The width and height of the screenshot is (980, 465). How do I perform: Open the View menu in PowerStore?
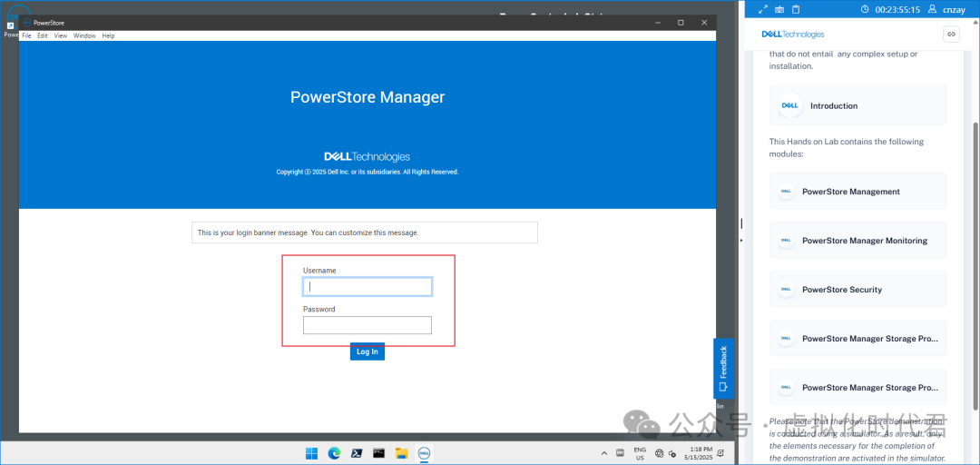tap(61, 35)
